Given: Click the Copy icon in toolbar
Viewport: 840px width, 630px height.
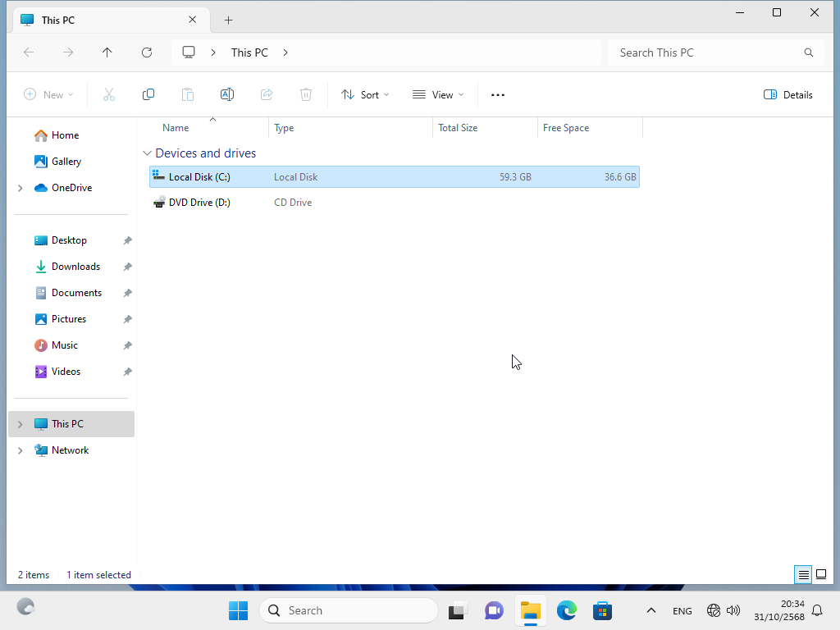Looking at the screenshot, I should (148, 95).
